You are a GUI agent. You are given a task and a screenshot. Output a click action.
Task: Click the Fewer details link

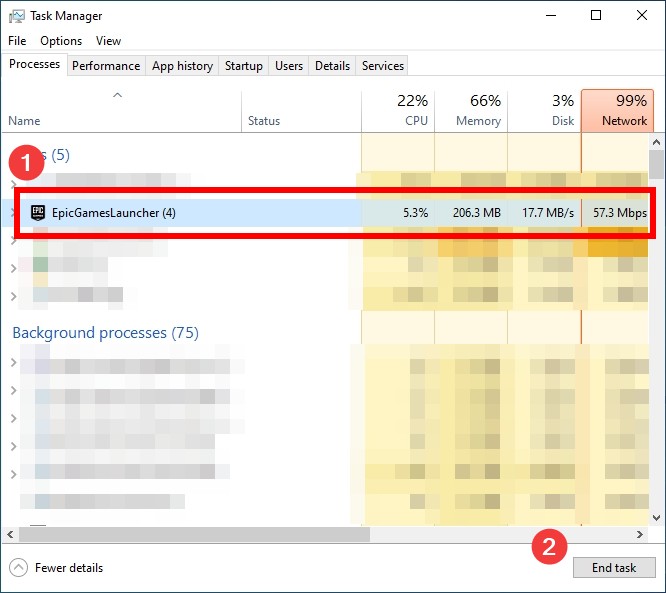69,568
